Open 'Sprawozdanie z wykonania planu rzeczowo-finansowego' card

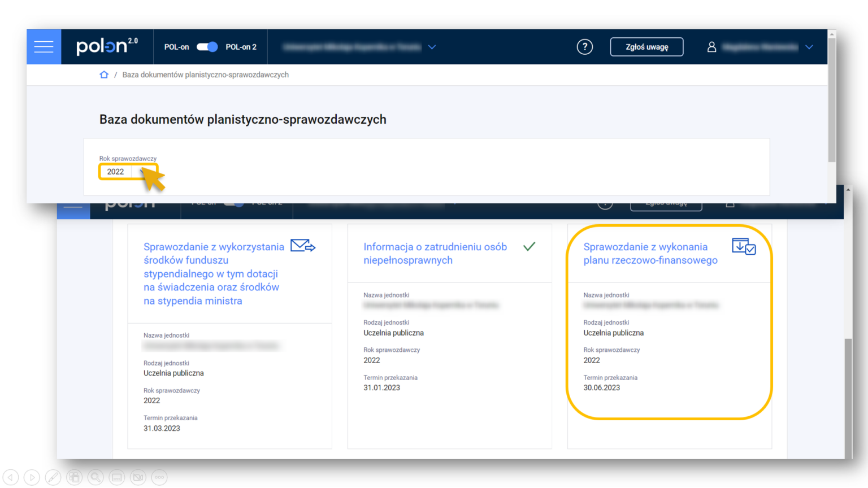[650, 253]
